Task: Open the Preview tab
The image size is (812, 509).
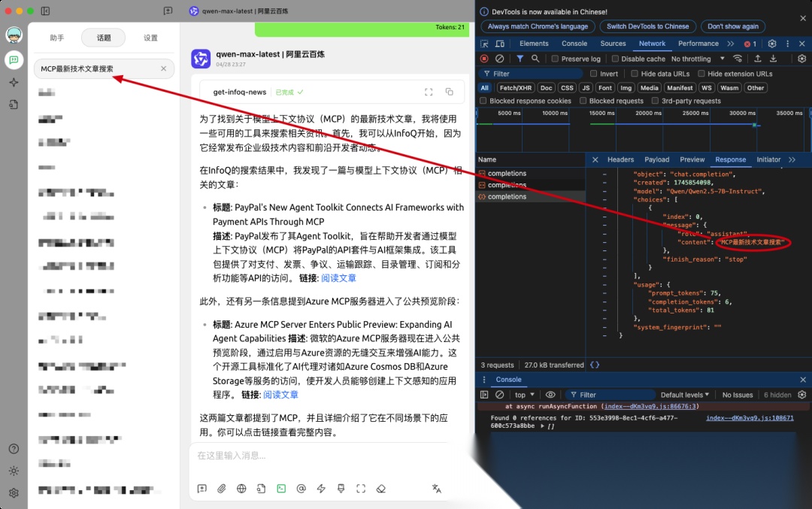Action: pos(692,159)
